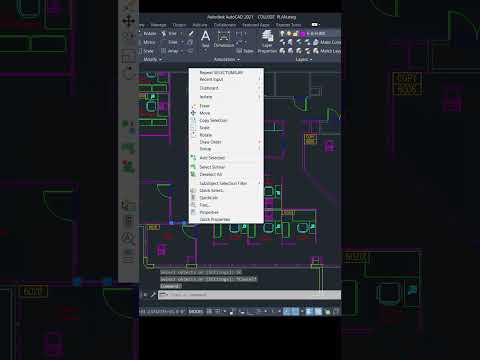Toggle grid display in status bar

pyautogui.click(x=209, y=312)
